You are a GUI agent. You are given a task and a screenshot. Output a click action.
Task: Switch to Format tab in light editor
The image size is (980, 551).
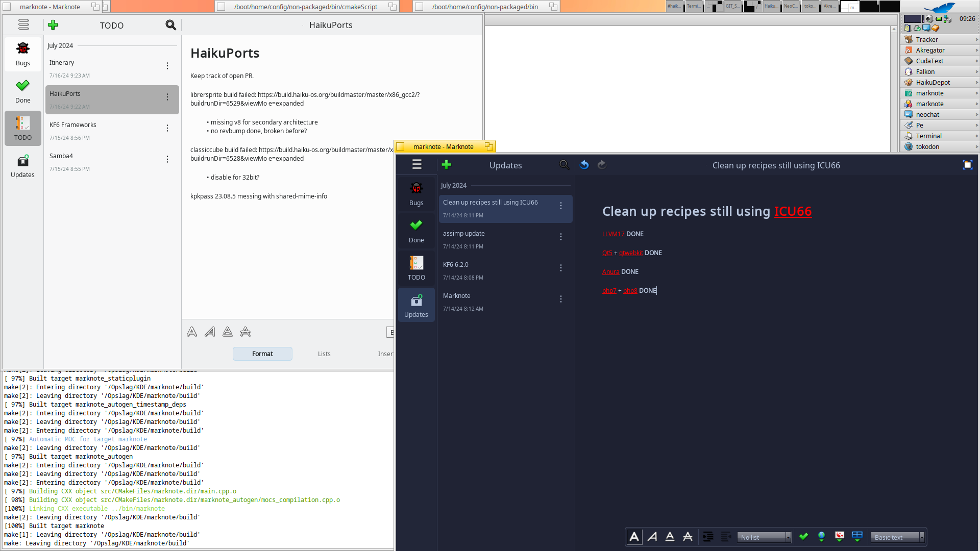point(262,354)
